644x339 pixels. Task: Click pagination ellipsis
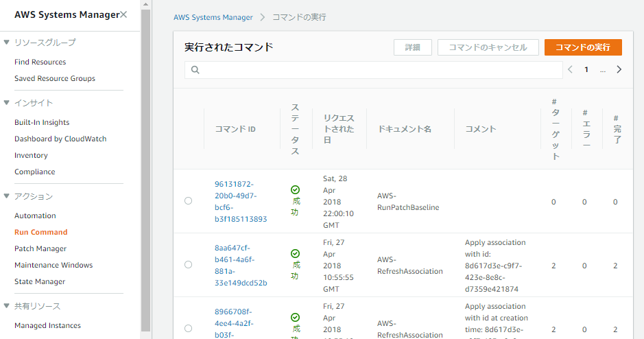603,71
